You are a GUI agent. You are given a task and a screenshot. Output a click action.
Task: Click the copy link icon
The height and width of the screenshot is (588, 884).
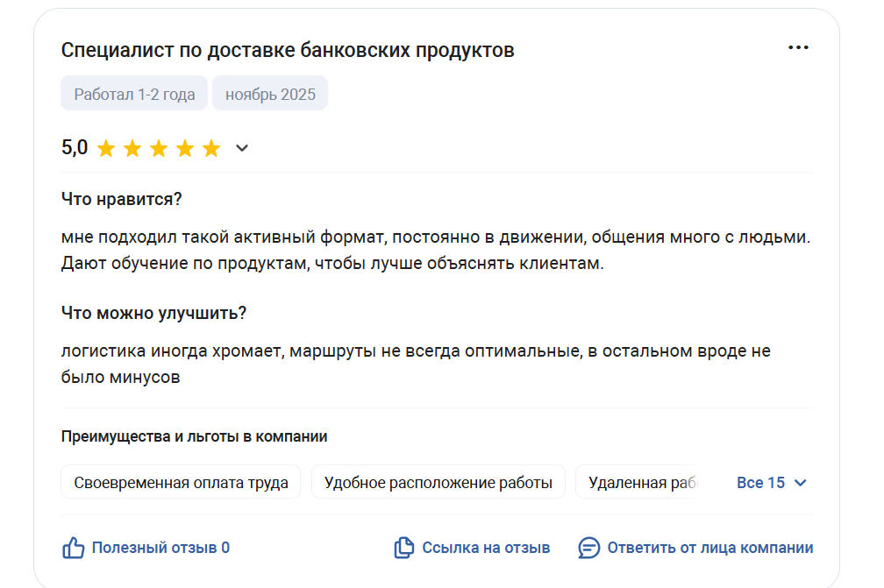(x=403, y=549)
